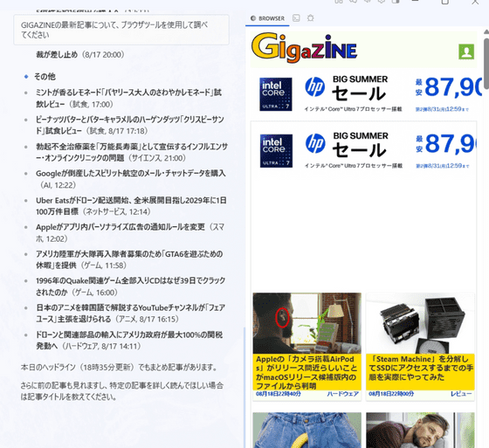This screenshot has width=489, height=448.
Task: Click the '1996年のQuake関連ゲーム' list item
Action: [130, 286]
